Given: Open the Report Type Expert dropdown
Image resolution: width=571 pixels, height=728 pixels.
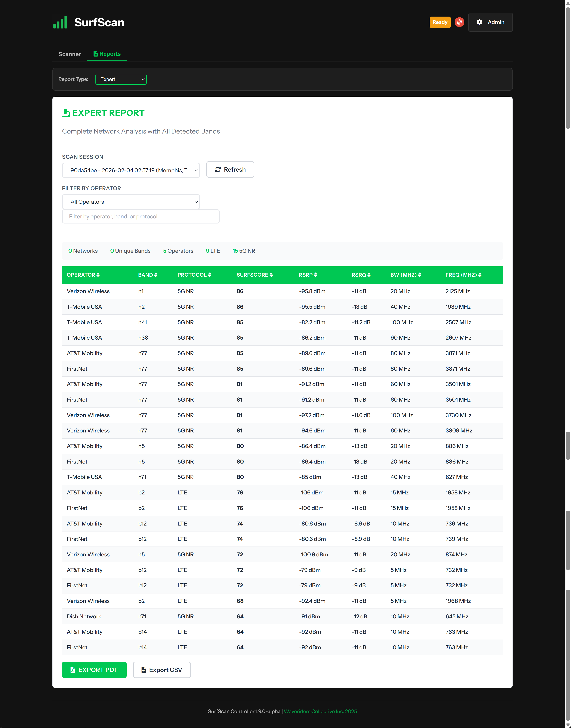Looking at the screenshot, I should click(121, 79).
